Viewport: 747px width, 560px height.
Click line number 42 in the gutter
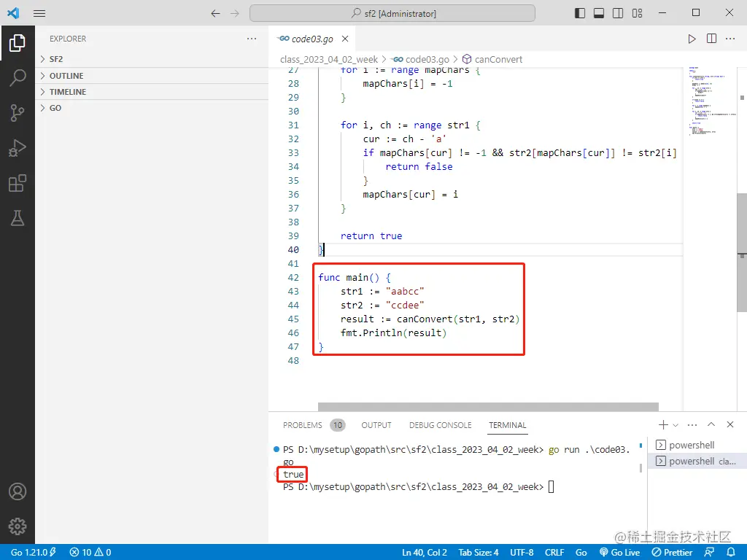(x=293, y=277)
